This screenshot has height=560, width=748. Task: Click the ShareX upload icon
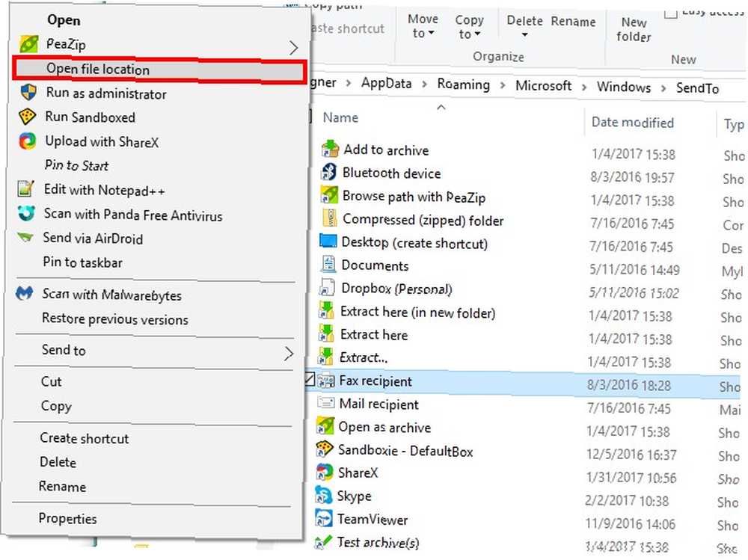pos(27,141)
